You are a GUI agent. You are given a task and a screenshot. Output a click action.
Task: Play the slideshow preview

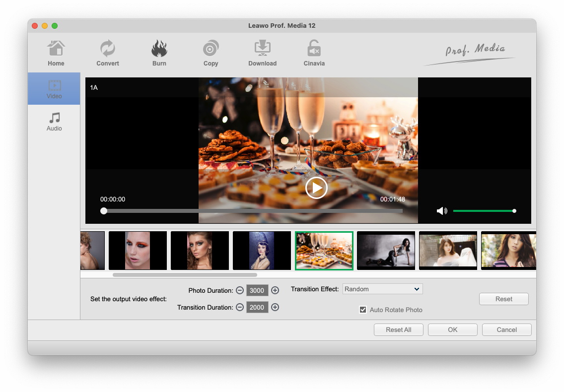coord(316,188)
